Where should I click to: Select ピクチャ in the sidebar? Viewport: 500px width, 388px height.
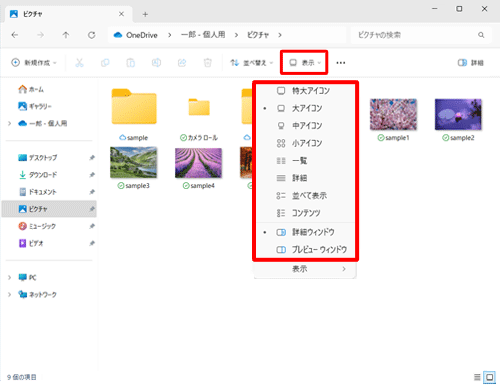[49, 209]
